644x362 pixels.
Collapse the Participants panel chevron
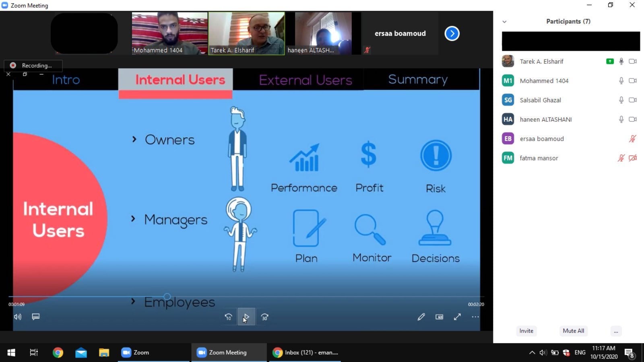pos(504,22)
